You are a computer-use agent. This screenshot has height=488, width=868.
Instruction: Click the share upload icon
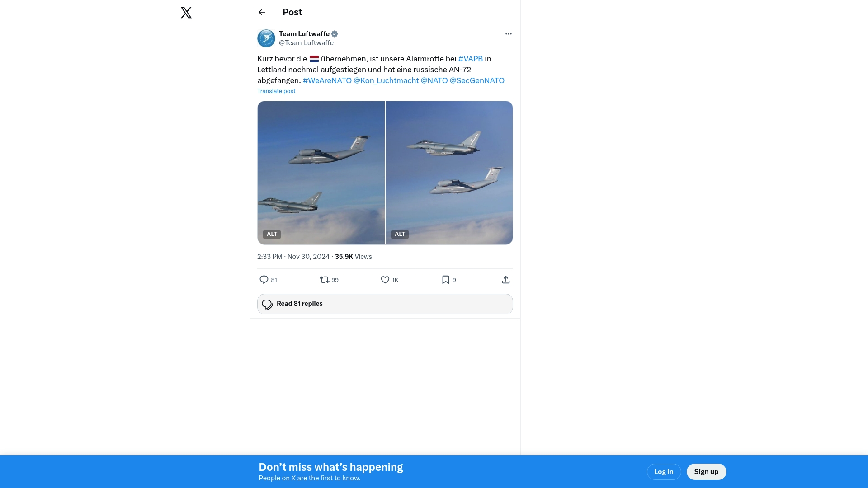pos(505,280)
